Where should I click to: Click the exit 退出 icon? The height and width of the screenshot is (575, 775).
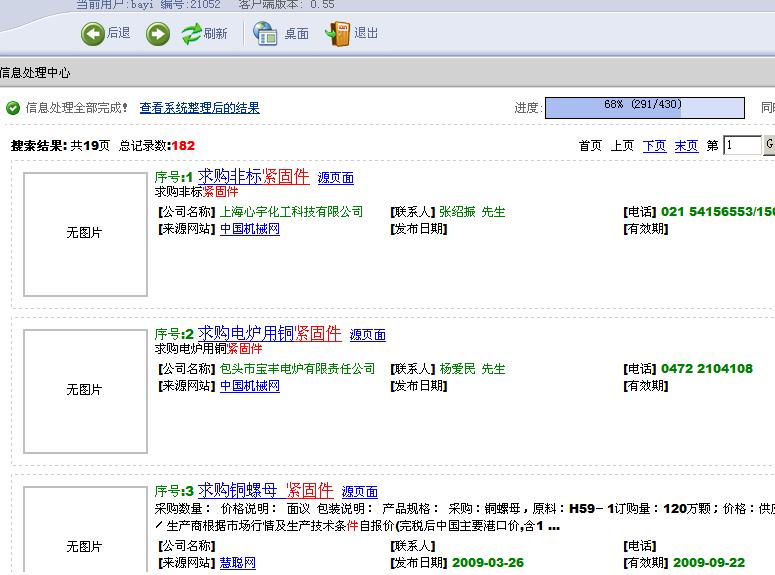click(338, 34)
